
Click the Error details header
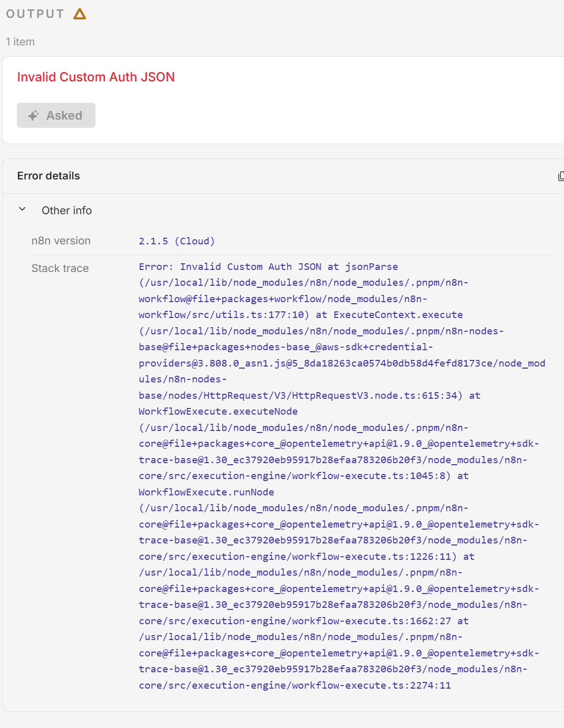49,176
